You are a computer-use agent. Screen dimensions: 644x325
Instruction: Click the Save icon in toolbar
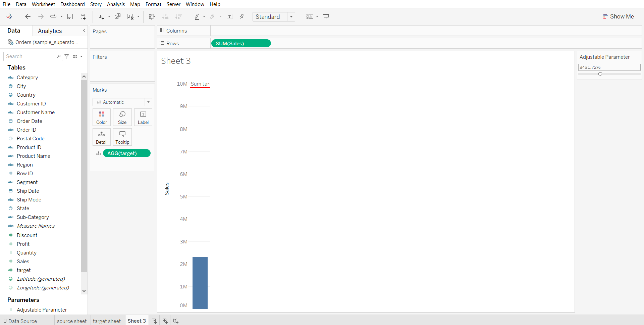[70, 16]
